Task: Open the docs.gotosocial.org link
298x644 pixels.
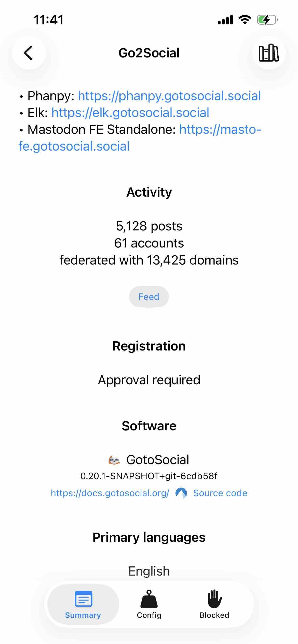Action: 110,493
